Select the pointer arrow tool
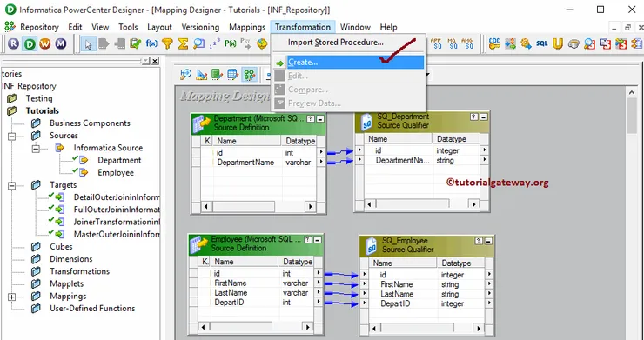Viewport: 644px width, 340px height. [x=88, y=43]
